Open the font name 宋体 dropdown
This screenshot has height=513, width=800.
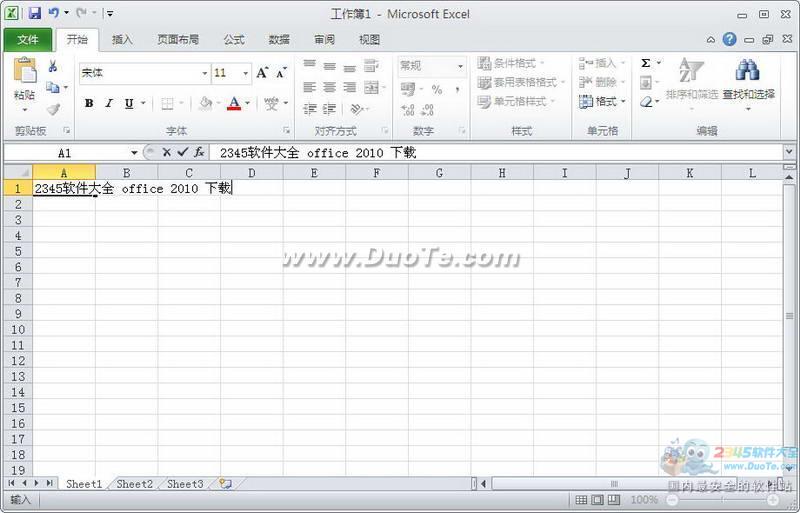204,74
